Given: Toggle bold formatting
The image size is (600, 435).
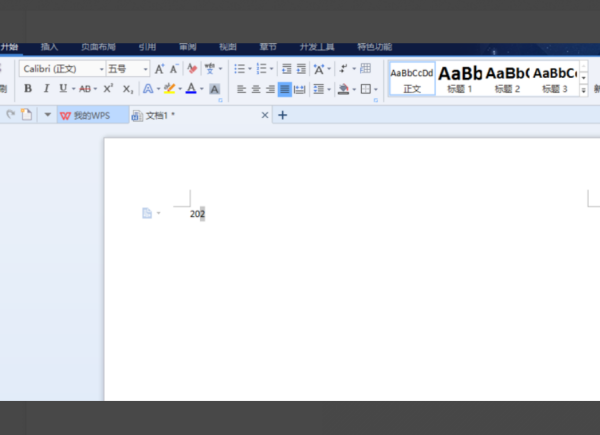Looking at the screenshot, I should [29, 89].
